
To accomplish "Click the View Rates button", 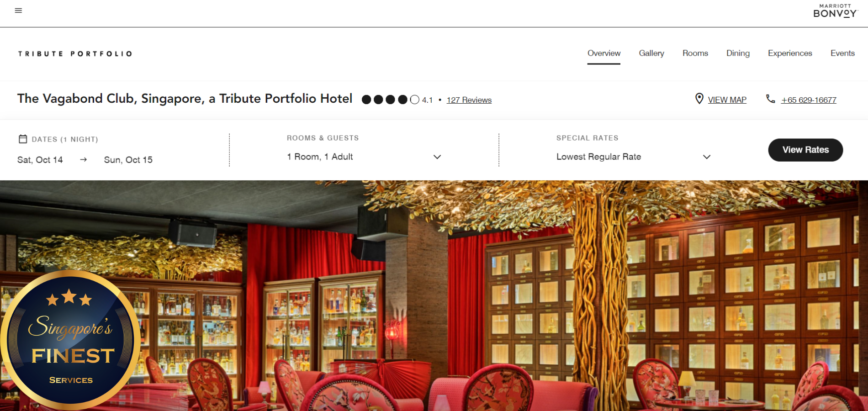I will coord(805,150).
